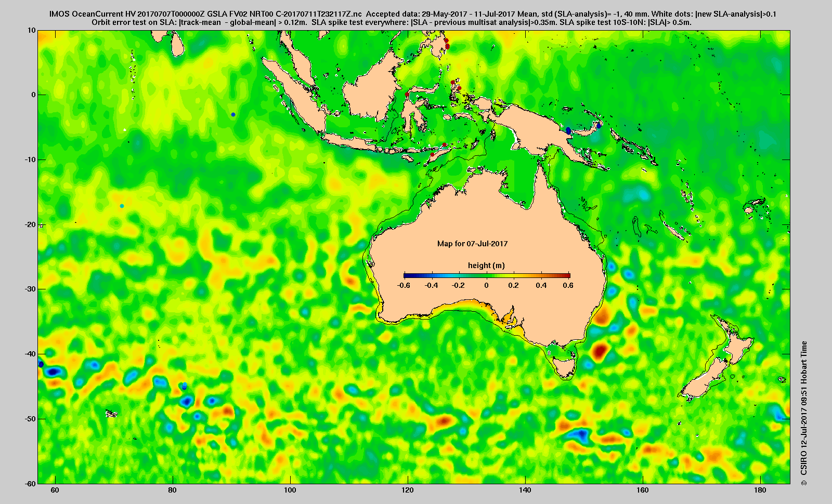Click the '0.2' colorbar tick label
832x504 pixels.
pos(514,285)
